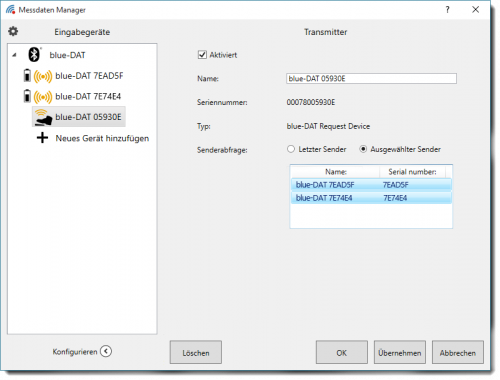Select the blue-DAT 7EAD5F row in sender table
This screenshot has height=380, width=500.
[x=371, y=185]
